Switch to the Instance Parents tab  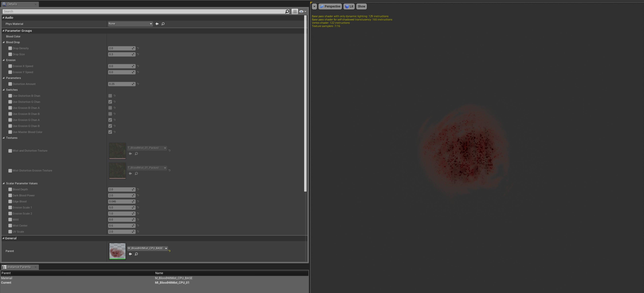click(19, 267)
